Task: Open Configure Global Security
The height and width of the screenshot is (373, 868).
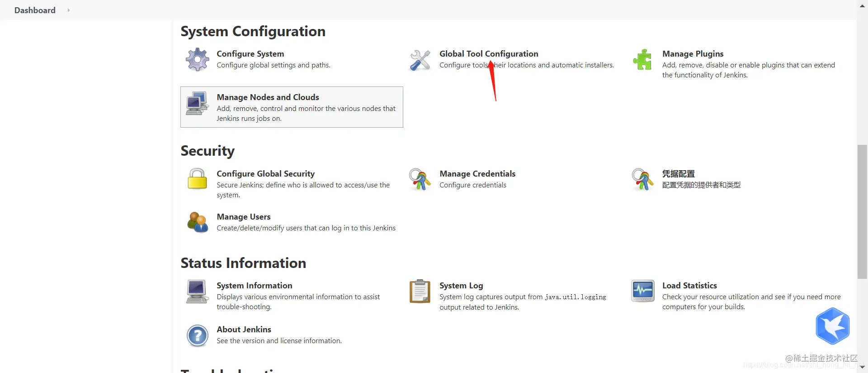Action: point(266,174)
